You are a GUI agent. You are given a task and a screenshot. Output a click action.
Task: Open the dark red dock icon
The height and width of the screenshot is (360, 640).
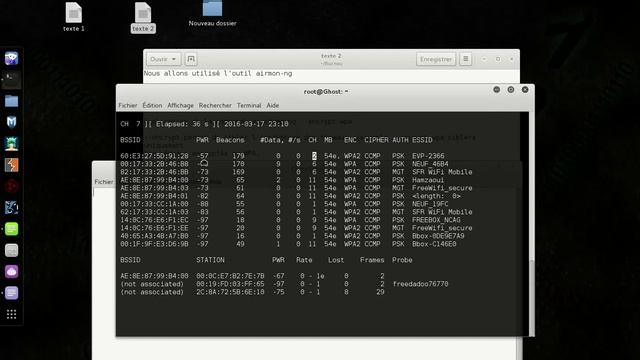[11, 186]
